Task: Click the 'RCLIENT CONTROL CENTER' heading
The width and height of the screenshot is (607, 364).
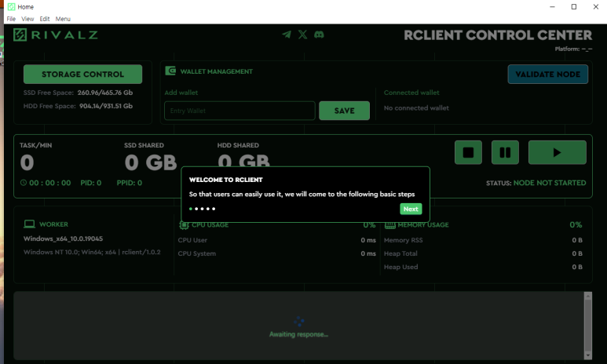Action: coord(498,35)
